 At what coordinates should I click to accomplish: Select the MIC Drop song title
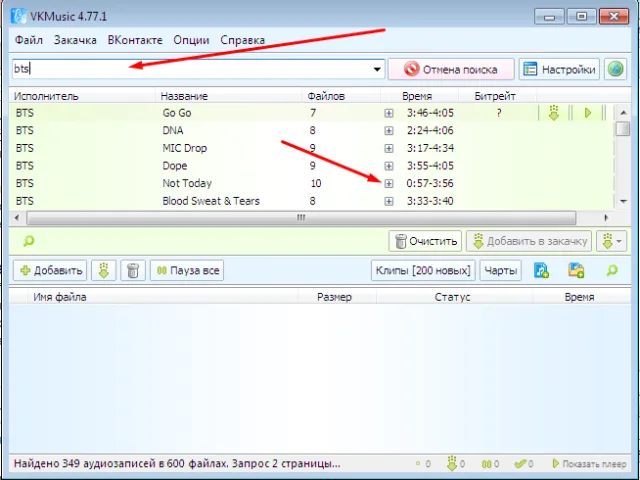pyautogui.click(x=184, y=148)
